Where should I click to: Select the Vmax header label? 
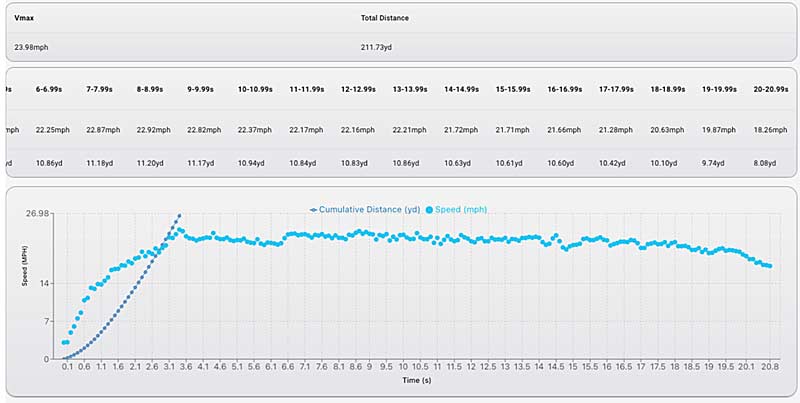click(24, 18)
